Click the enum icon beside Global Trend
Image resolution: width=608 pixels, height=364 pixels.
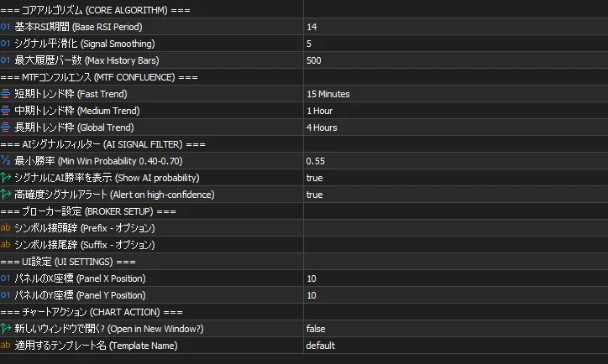pyautogui.click(x=6, y=127)
